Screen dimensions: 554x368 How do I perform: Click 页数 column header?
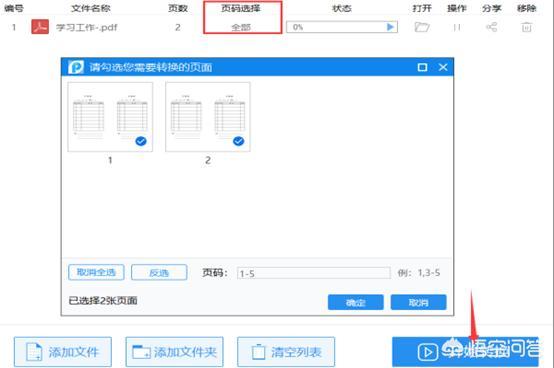[178, 8]
